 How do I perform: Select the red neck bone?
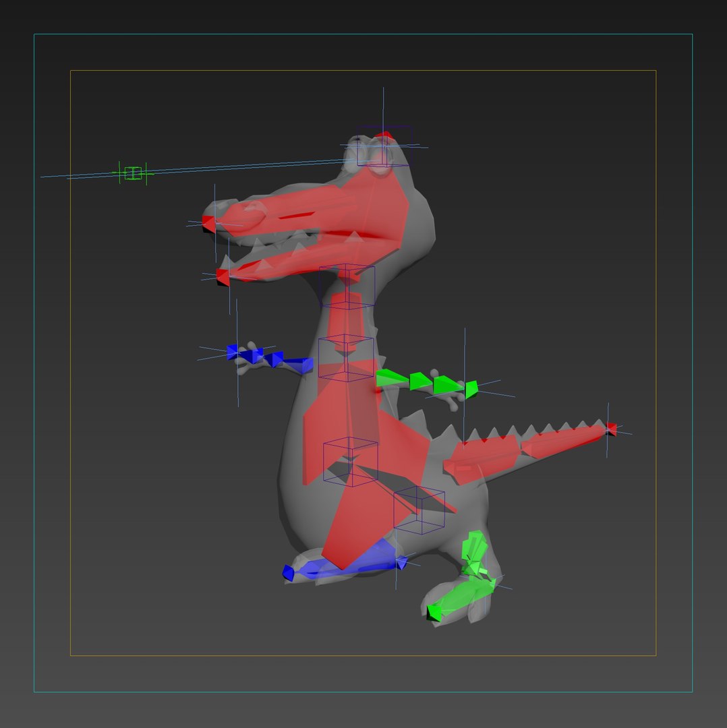[346, 320]
